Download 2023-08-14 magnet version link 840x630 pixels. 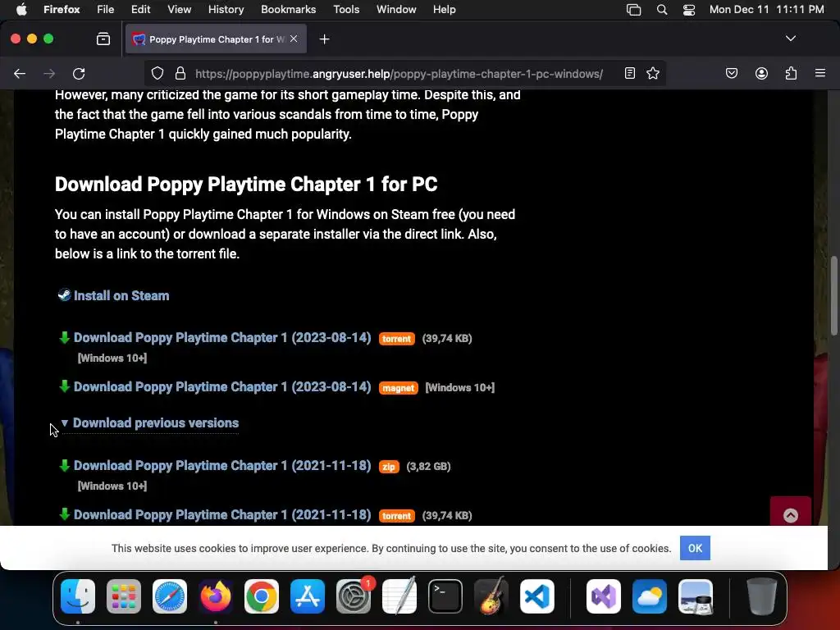(x=222, y=387)
